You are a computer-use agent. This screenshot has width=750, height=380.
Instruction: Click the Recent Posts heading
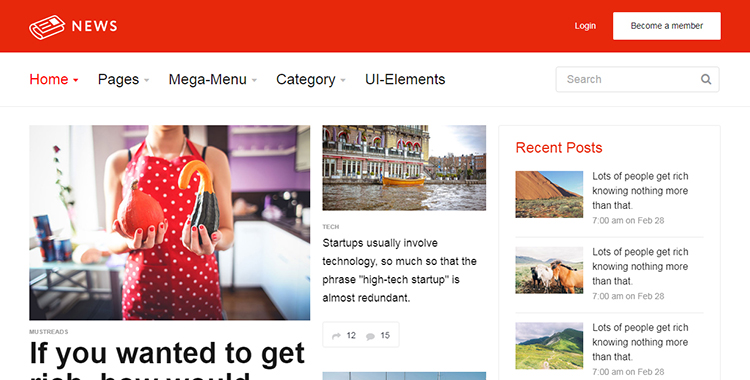(559, 148)
